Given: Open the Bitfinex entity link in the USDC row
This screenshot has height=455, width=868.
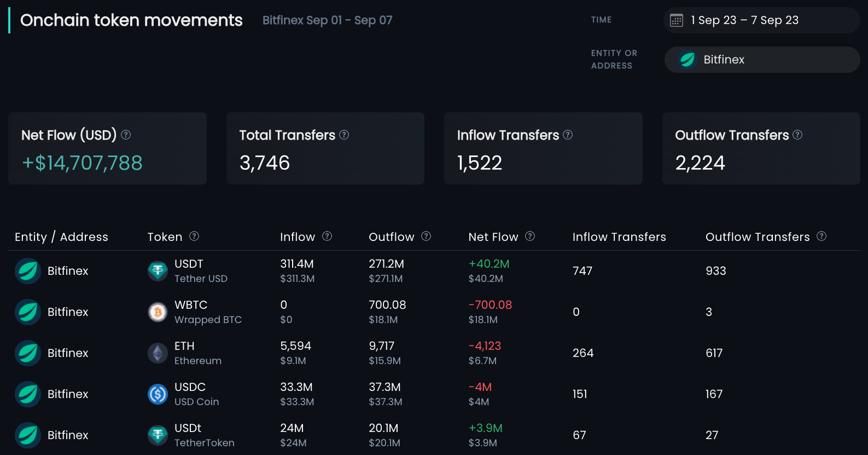Looking at the screenshot, I should pos(68,394).
